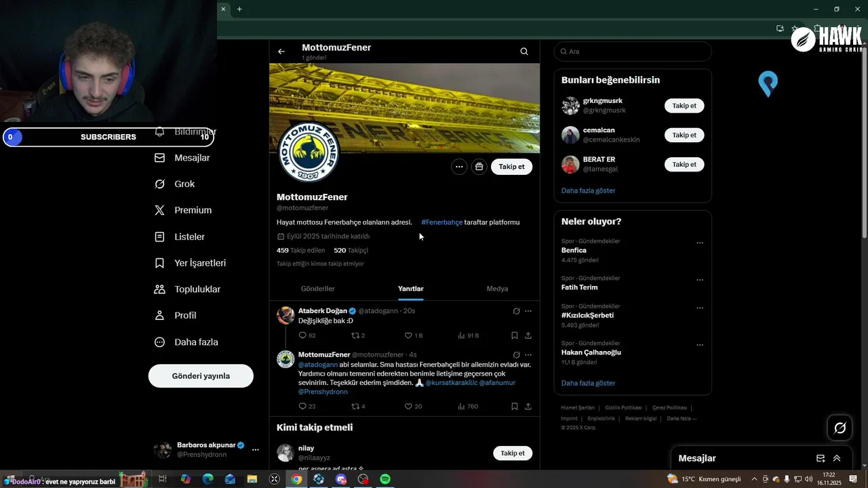The height and width of the screenshot is (488, 868).
Task: Like MottomuzFener's reply
Action: [x=413, y=407]
